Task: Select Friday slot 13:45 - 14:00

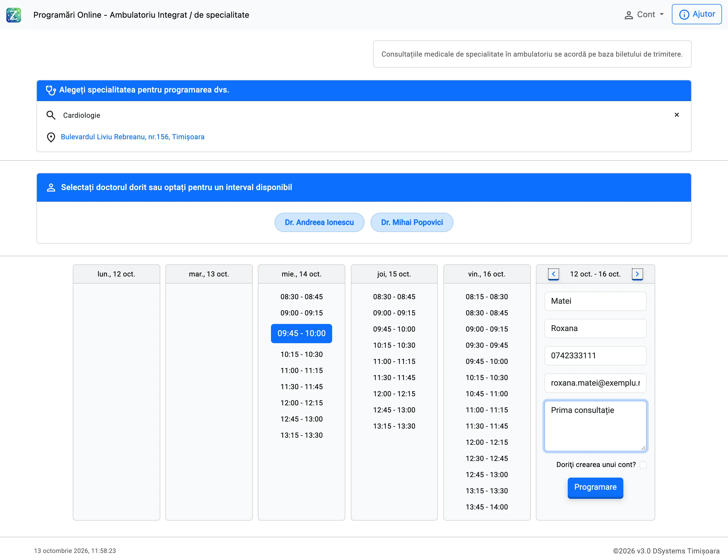Action: 487,507
